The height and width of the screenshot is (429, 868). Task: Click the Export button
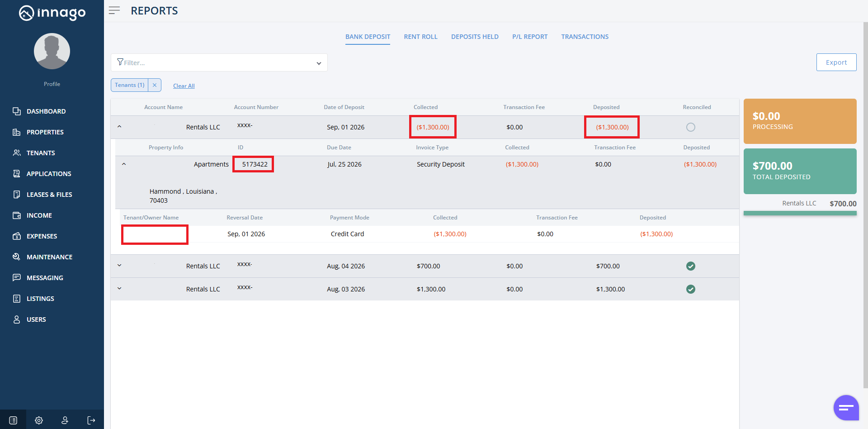click(836, 62)
